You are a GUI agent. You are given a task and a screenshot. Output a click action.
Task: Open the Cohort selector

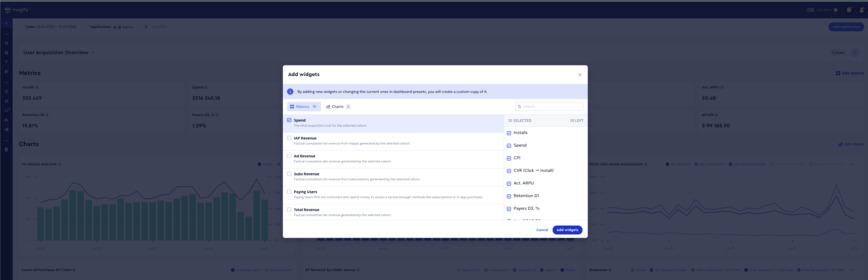click(838, 53)
